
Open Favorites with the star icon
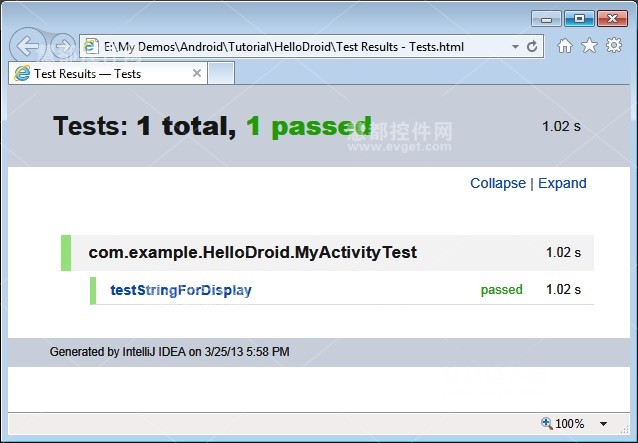pyautogui.click(x=589, y=46)
